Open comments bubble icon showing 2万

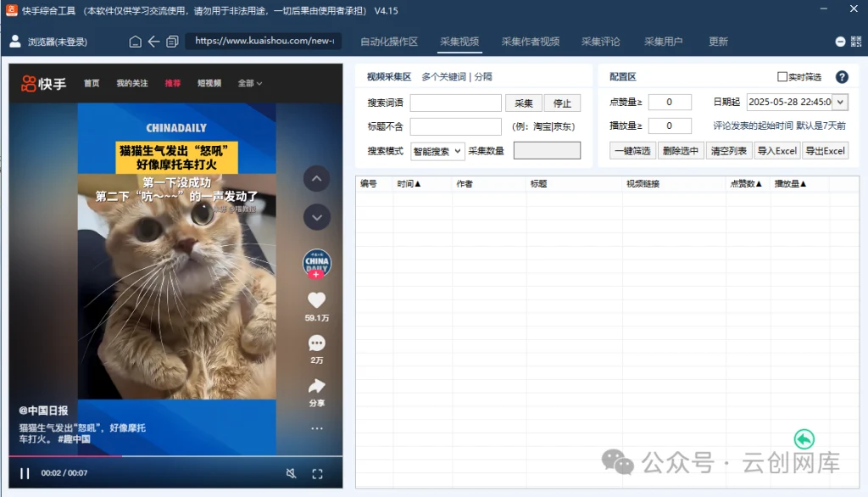(317, 343)
